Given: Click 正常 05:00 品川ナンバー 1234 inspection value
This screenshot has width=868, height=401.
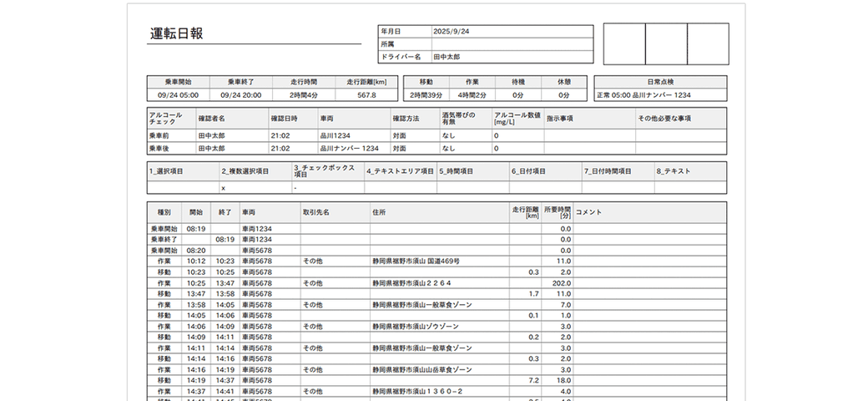Looking at the screenshot, I should pos(643,94).
